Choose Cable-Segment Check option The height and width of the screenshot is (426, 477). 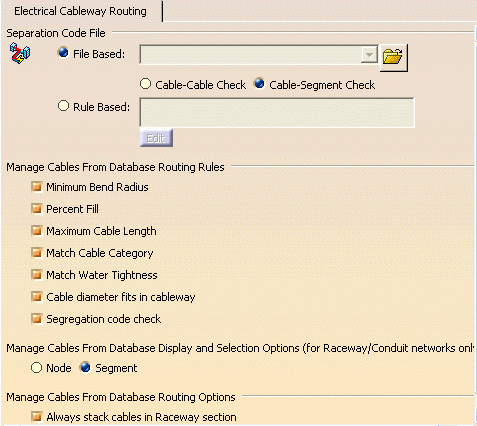coord(259,84)
